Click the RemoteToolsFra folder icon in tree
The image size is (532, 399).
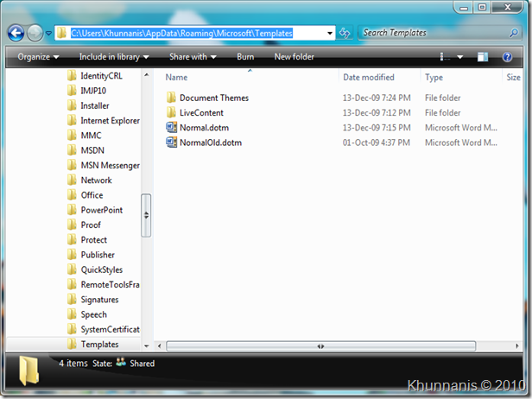72,284
